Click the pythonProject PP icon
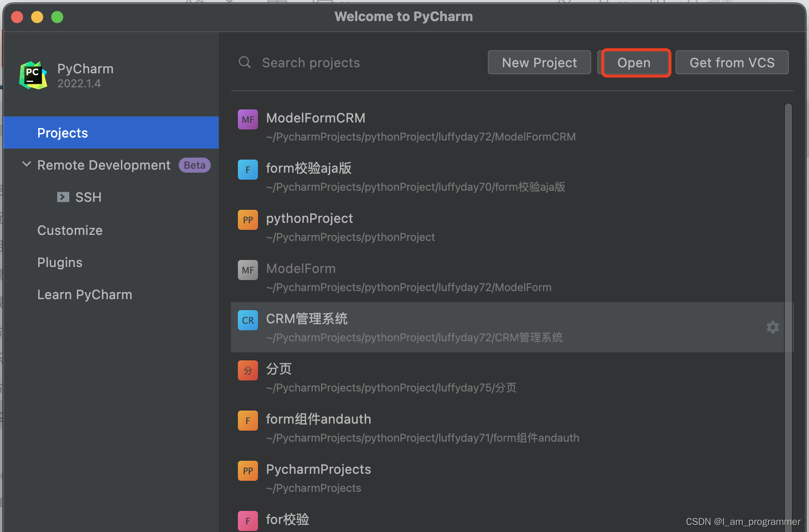Screen dimensions: 809x532 pos(247,219)
